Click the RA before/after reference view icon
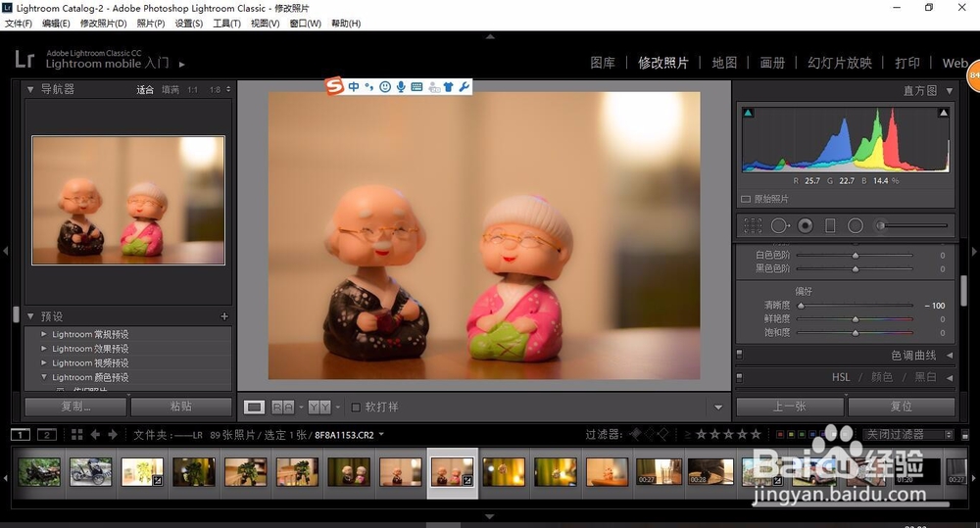Screen dimensions: 980x528 pos(283,408)
